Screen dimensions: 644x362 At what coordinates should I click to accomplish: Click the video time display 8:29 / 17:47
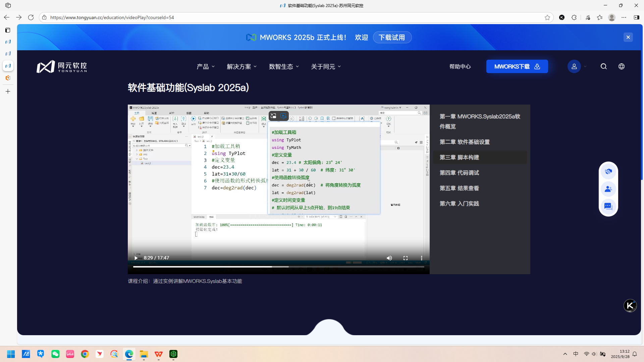pyautogui.click(x=156, y=258)
